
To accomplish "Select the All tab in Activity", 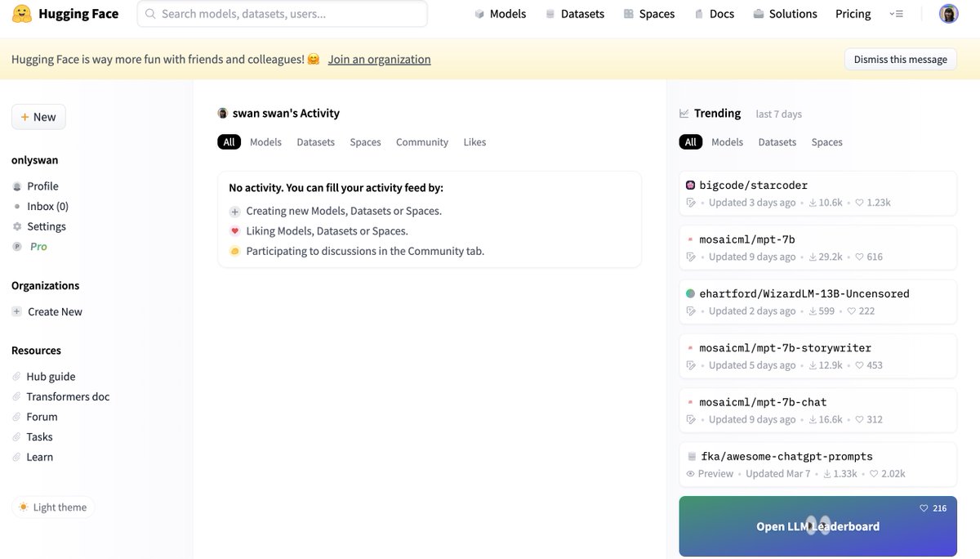I will click(x=229, y=142).
